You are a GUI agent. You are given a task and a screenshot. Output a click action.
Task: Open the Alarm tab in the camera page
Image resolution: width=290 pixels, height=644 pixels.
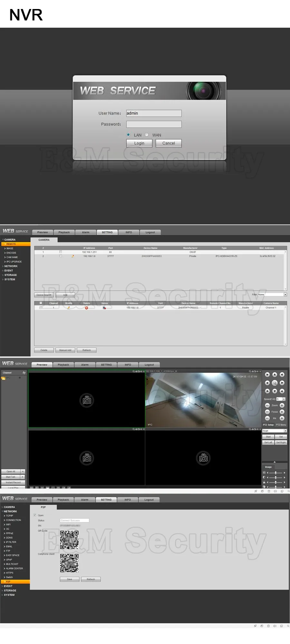tap(86, 232)
